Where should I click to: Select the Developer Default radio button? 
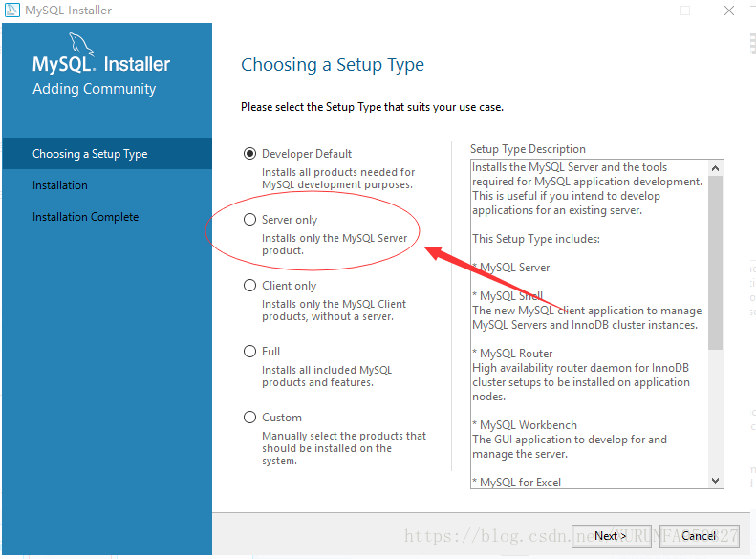[x=249, y=154]
